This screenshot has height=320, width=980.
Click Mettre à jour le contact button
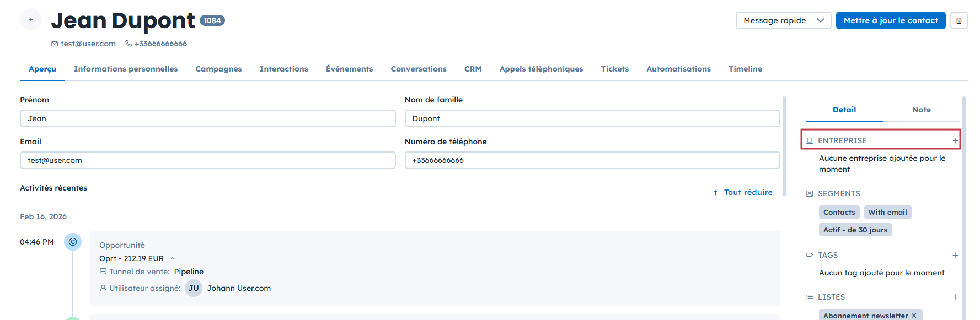point(891,20)
